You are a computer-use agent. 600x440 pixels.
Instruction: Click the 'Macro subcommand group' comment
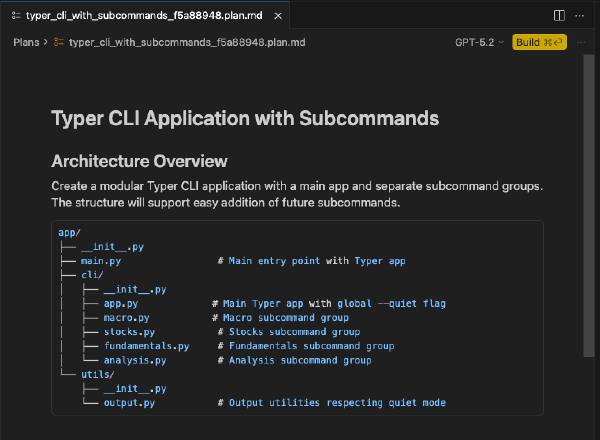280,318
